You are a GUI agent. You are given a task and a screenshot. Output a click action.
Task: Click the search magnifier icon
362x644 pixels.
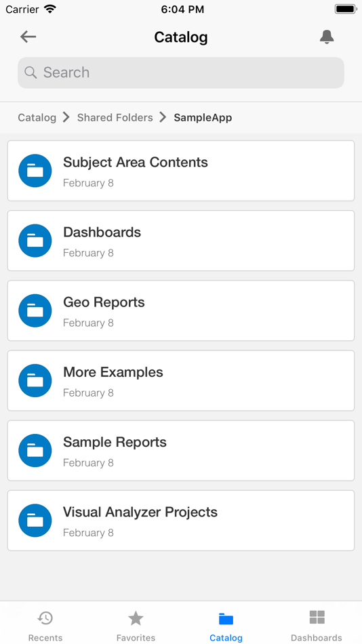tap(31, 73)
